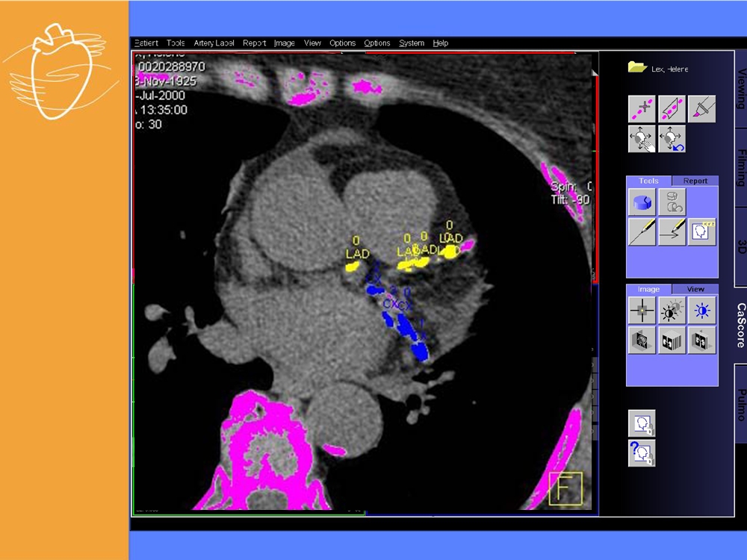
Task: Open the Report menu in menu bar
Action: click(x=255, y=43)
